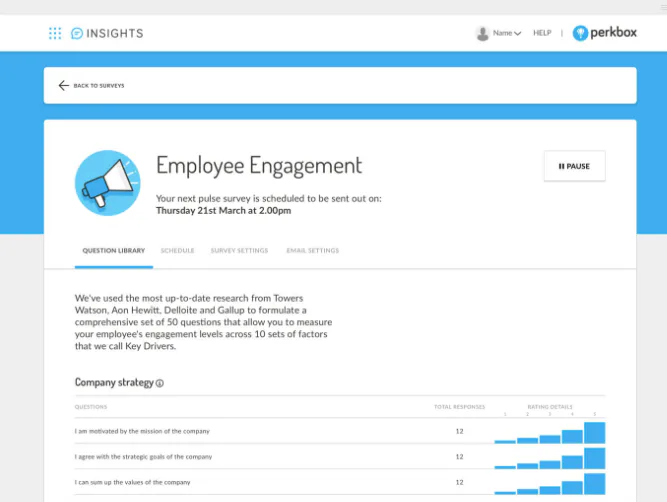The width and height of the screenshot is (667, 502).
Task: Open the HELP link
Action: pos(542,33)
